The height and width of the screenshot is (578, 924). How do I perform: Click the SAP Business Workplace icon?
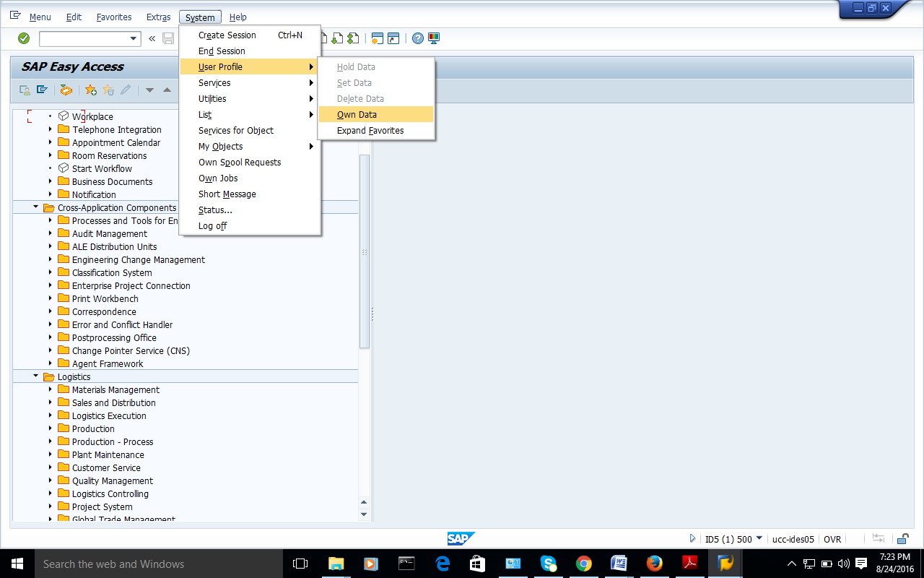coord(66,90)
